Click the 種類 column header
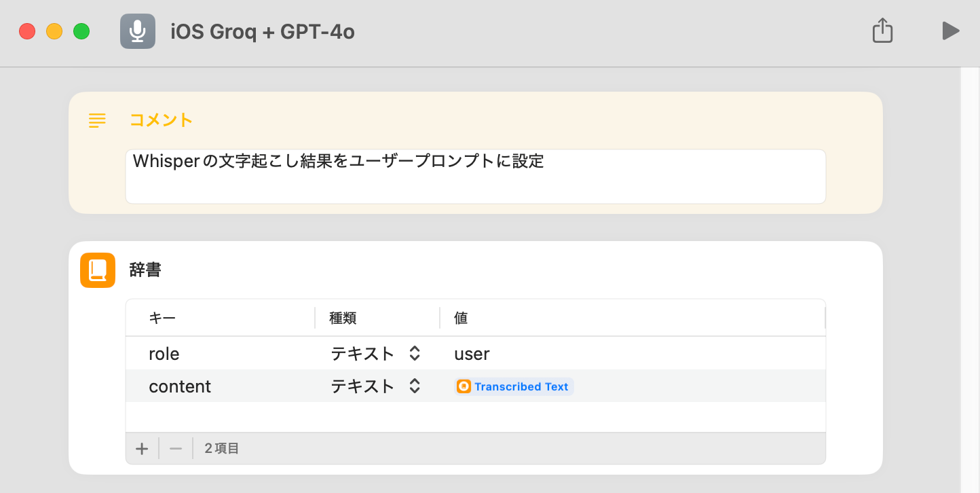This screenshot has height=493, width=980. (343, 318)
